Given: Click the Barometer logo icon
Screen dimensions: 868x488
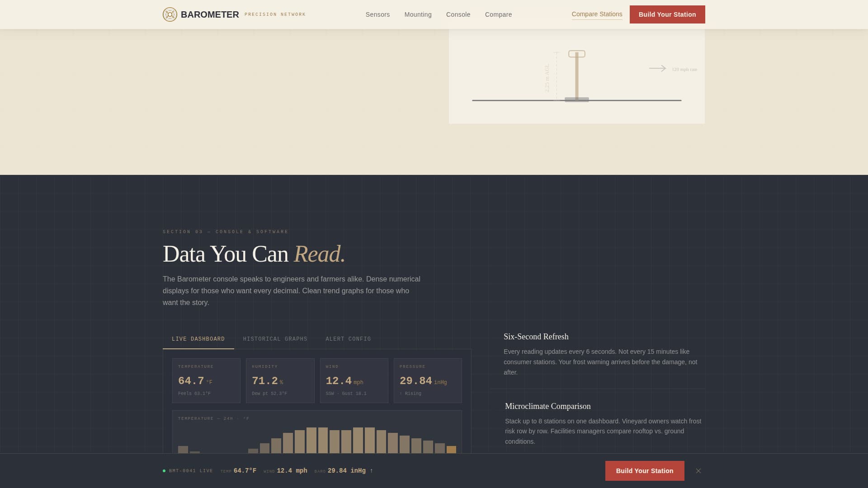Looking at the screenshot, I should click(170, 14).
